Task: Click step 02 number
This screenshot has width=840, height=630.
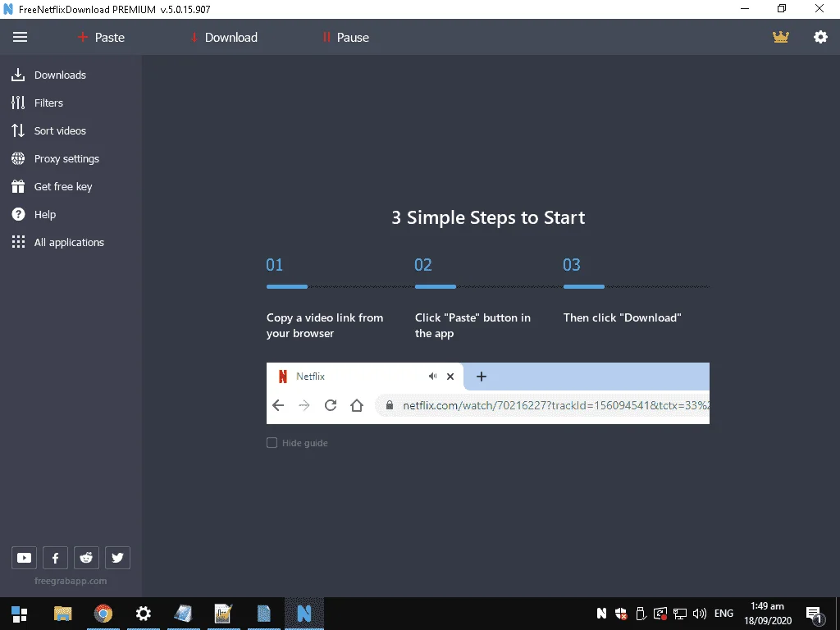Action: [422, 265]
